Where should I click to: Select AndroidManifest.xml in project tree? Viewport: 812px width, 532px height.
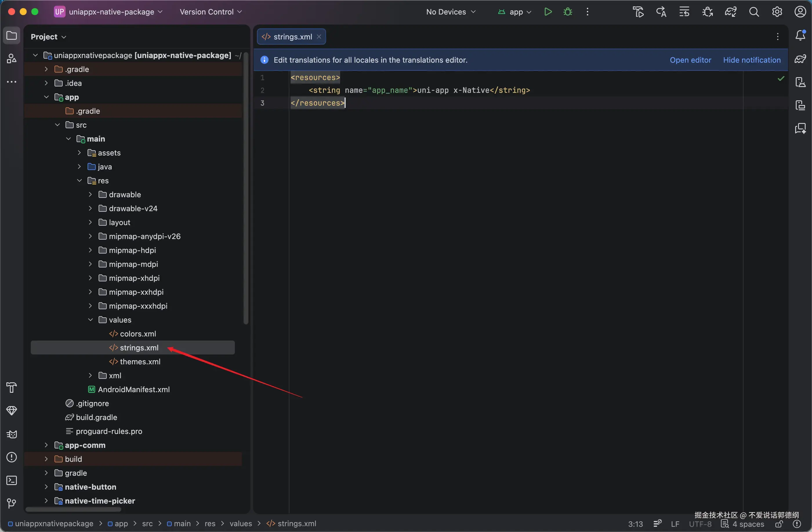(x=133, y=389)
